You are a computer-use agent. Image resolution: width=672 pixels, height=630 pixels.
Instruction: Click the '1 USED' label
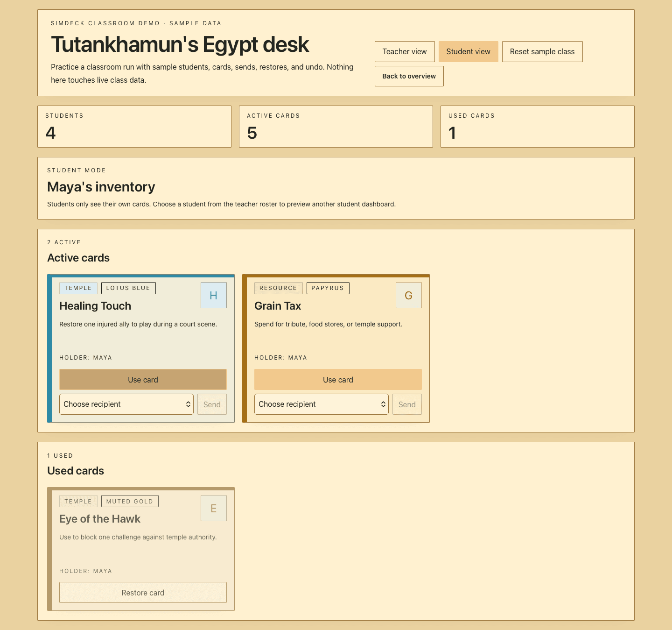(x=60, y=456)
